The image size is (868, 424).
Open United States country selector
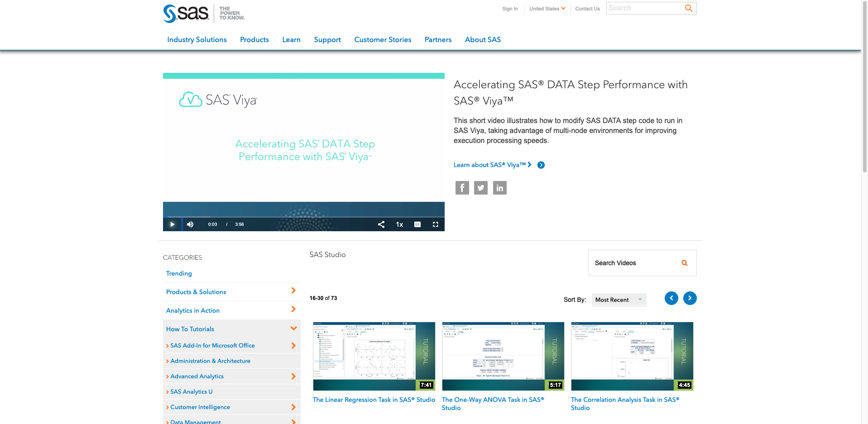[x=547, y=9]
